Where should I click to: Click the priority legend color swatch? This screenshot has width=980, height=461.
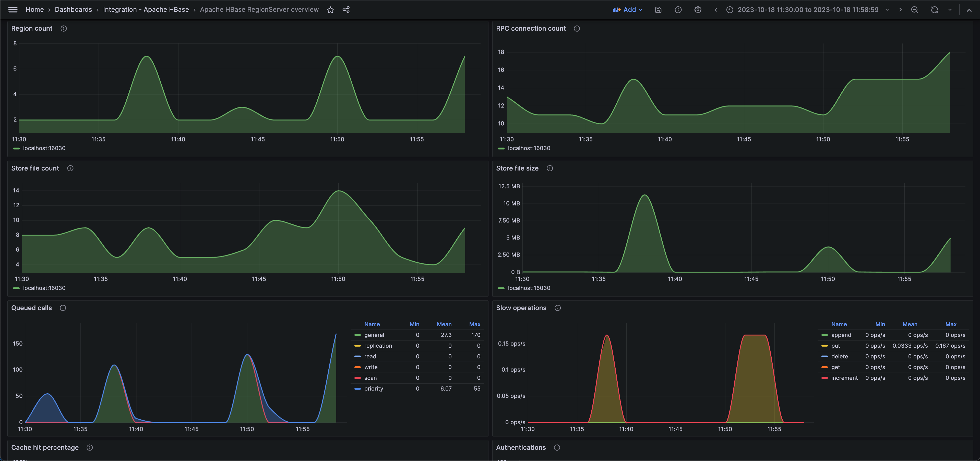358,389
